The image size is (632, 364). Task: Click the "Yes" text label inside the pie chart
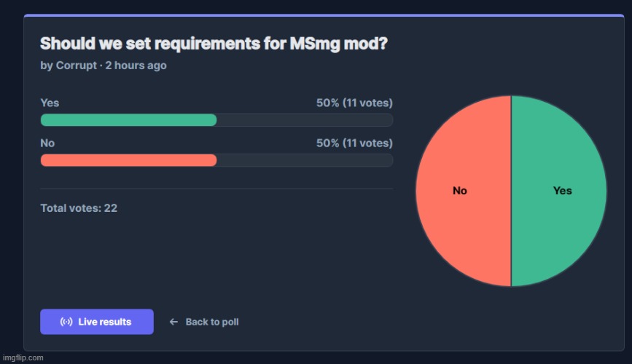562,191
